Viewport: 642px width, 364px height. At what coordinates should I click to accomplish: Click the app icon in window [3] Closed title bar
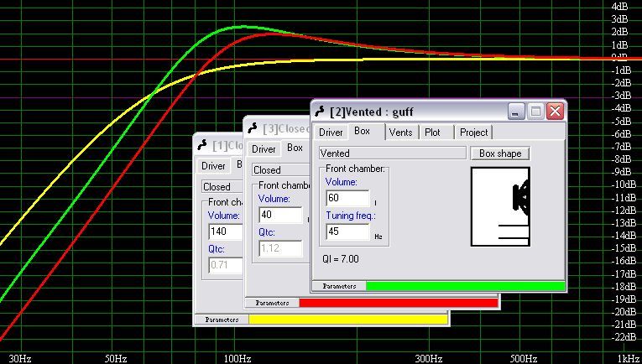coord(253,128)
